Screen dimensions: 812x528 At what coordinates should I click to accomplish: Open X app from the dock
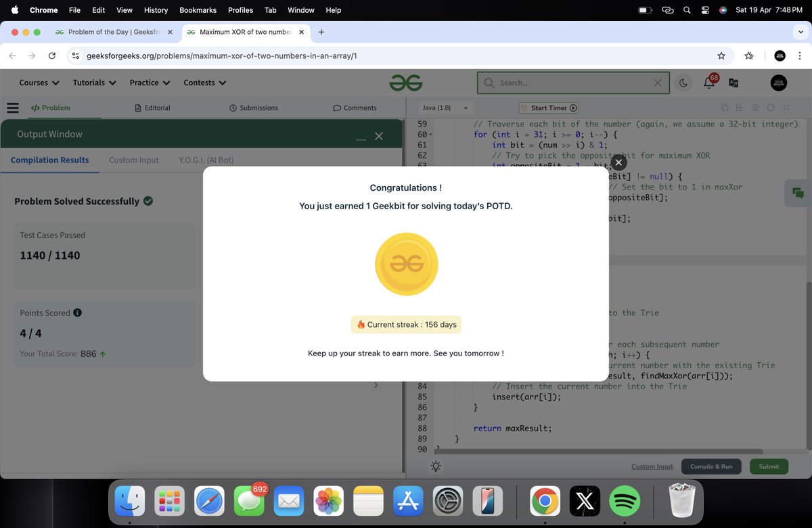tap(585, 502)
